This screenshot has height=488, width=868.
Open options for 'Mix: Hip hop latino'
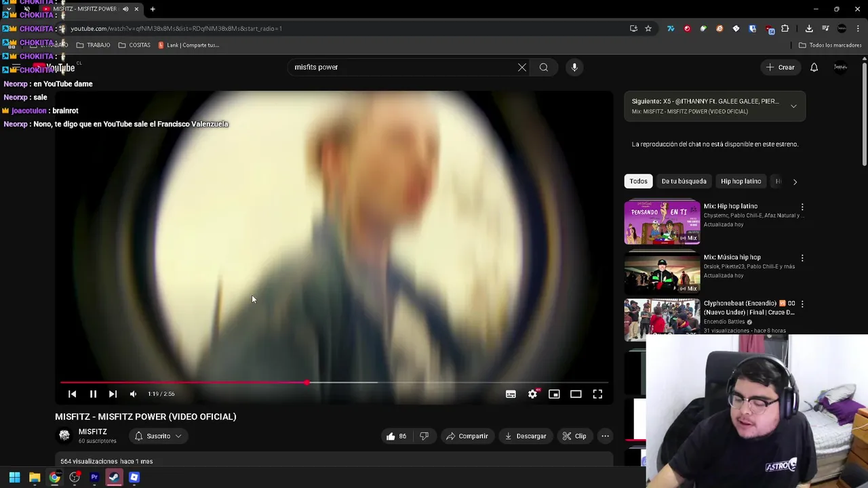pos(802,207)
